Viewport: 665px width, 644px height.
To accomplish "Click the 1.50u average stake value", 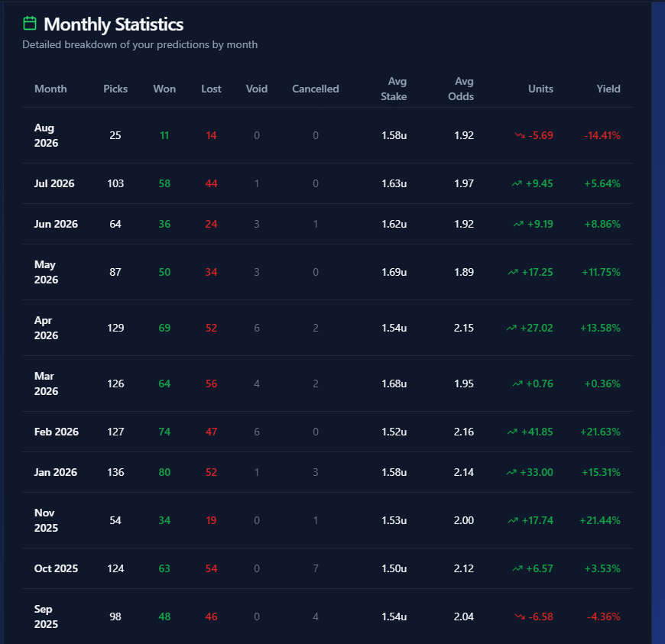I will tap(394, 568).
